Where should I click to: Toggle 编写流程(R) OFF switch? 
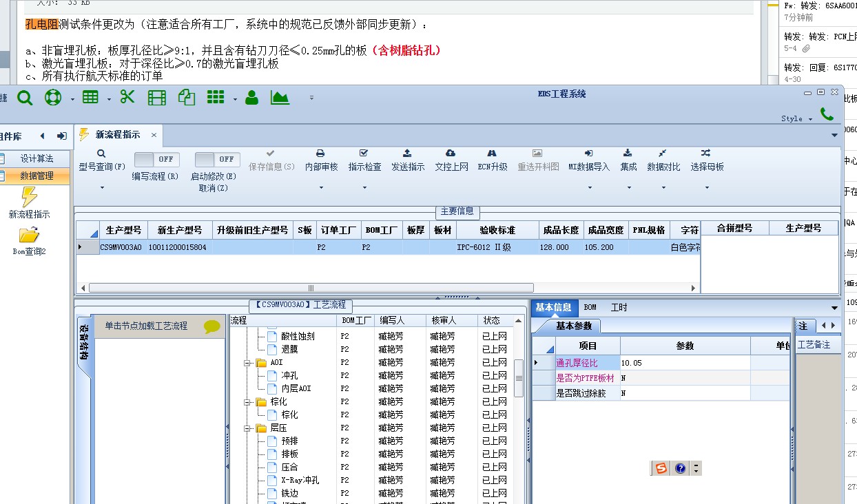156,159
